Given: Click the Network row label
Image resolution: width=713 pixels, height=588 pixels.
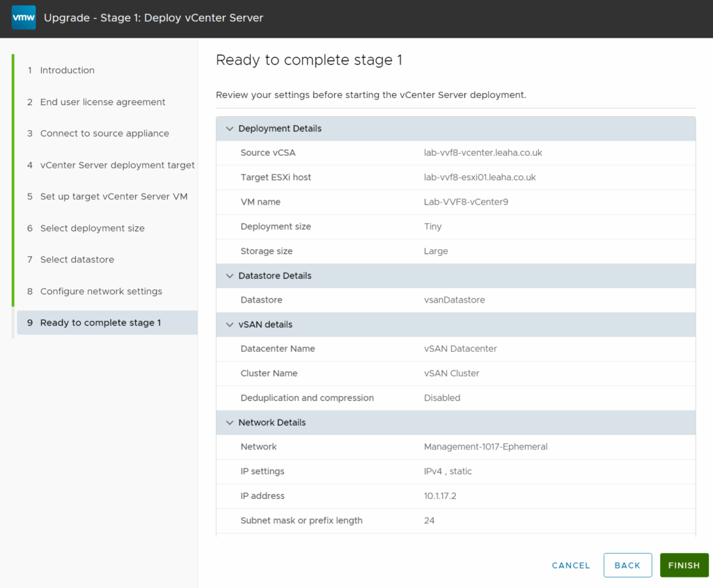Looking at the screenshot, I should point(258,447).
